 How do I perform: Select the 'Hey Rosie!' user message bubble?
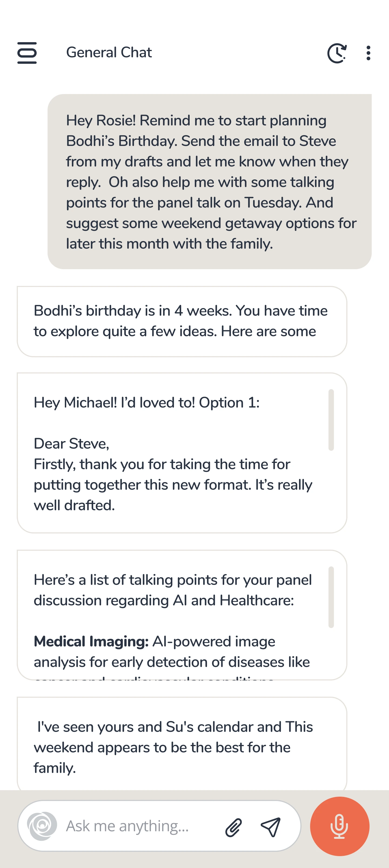tap(209, 182)
